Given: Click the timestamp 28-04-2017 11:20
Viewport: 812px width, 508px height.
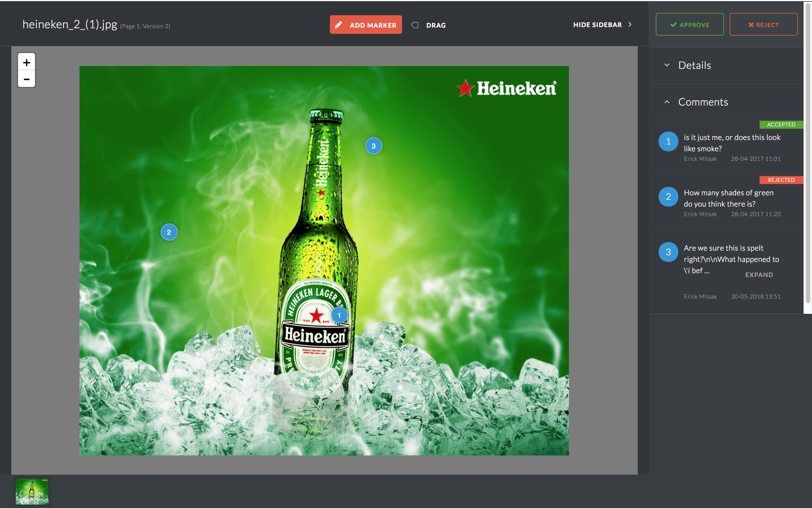Looking at the screenshot, I should tap(756, 214).
